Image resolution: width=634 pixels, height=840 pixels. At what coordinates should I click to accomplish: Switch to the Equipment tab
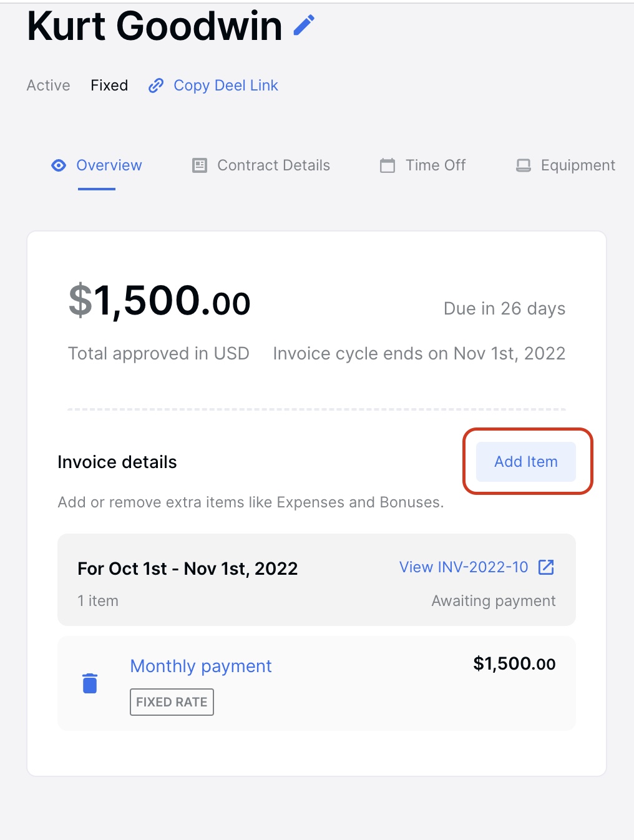(577, 165)
